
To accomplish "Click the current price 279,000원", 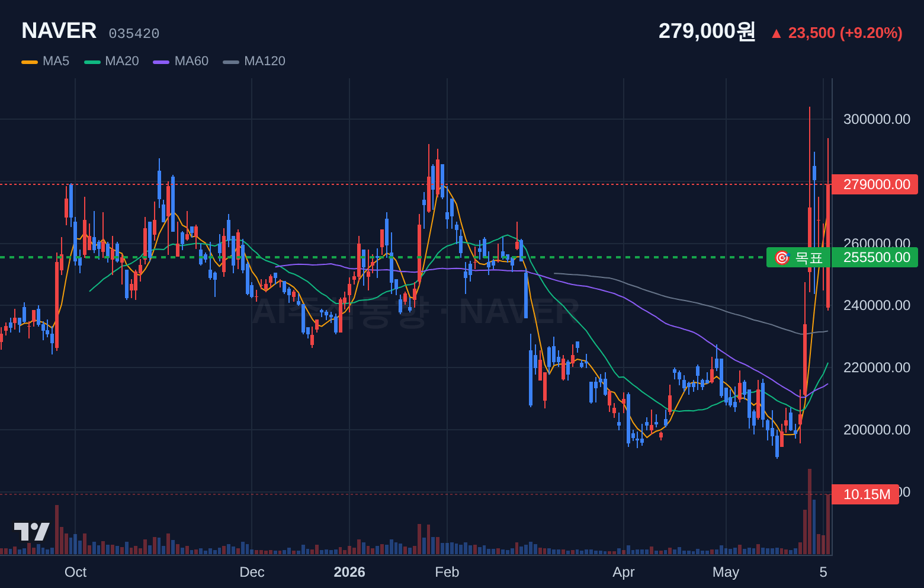I will [x=707, y=31].
